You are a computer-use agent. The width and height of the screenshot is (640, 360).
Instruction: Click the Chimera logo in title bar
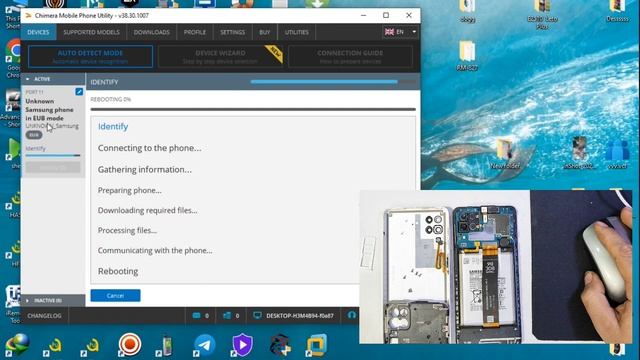[28, 16]
